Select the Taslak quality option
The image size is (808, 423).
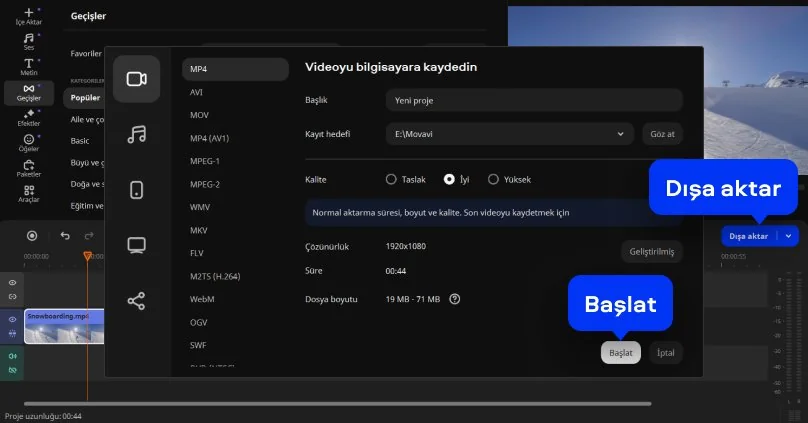[406, 179]
